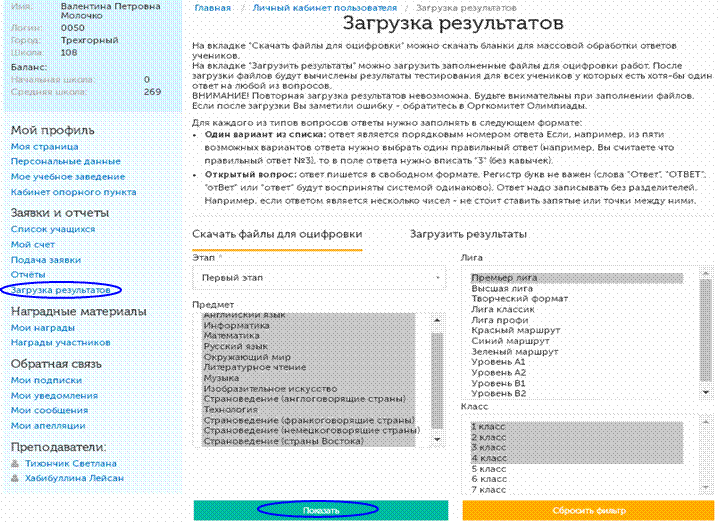The image size is (718, 522).
Task: Open Список учащихся link
Action: pos(53,229)
